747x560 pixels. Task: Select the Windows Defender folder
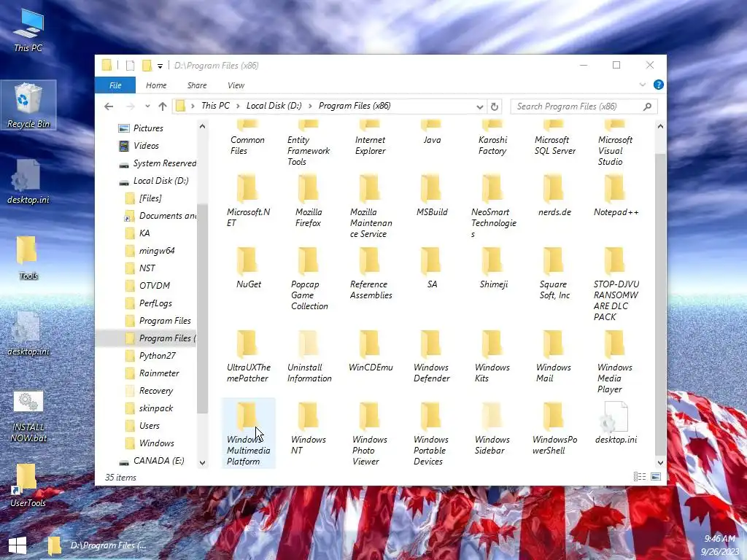[x=431, y=356]
